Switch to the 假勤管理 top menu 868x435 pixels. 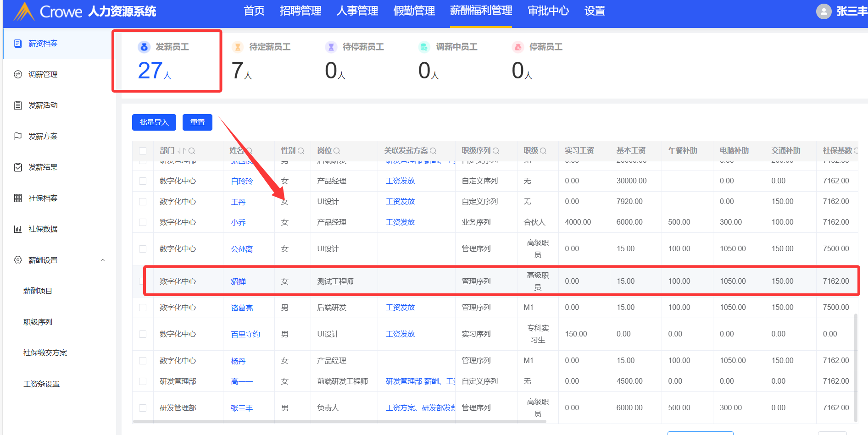tap(414, 11)
